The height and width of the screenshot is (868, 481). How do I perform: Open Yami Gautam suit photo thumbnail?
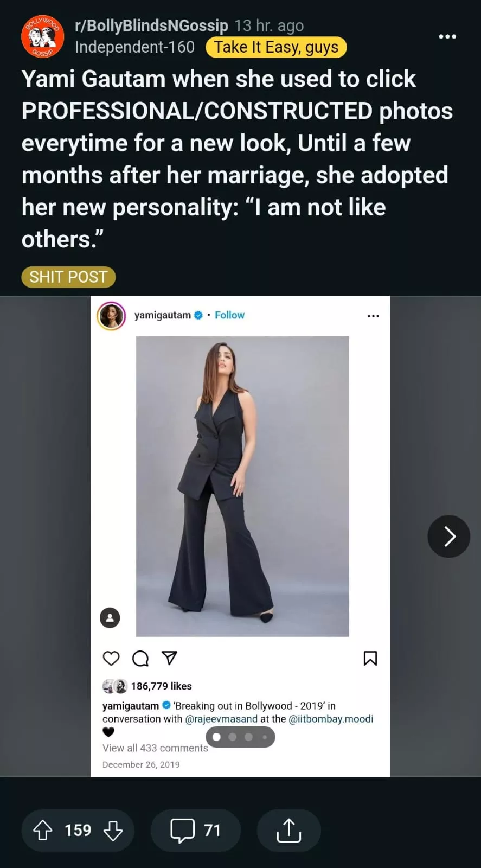click(x=242, y=486)
